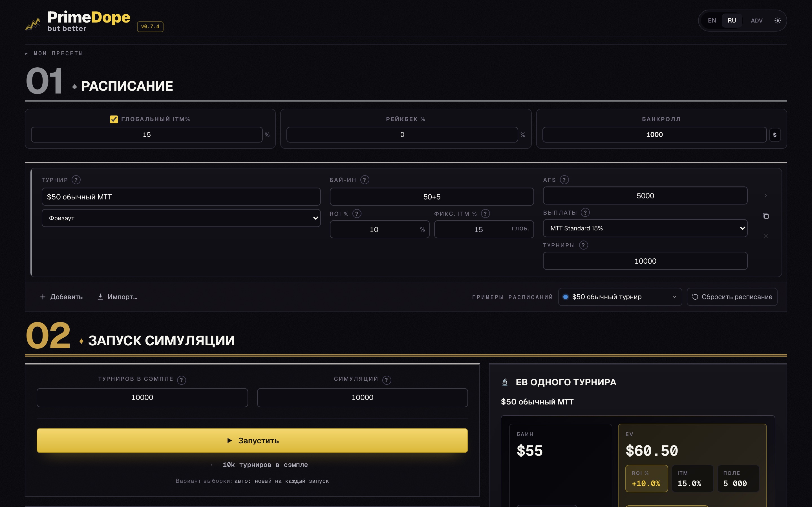The width and height of the screenshot is (812, 507).
Task: Expand the Мои пресеты section
Action: pos(55,53)
